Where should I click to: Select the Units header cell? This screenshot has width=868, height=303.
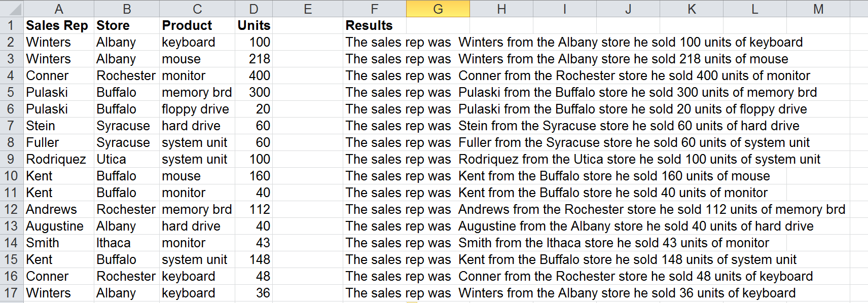(254, 25)
